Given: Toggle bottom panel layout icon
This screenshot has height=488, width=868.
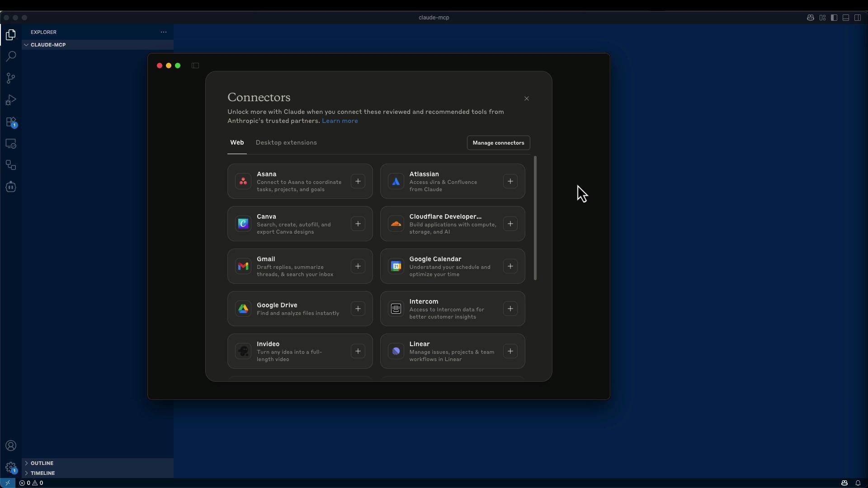Looking at the screenshot, I should point(846,18).
